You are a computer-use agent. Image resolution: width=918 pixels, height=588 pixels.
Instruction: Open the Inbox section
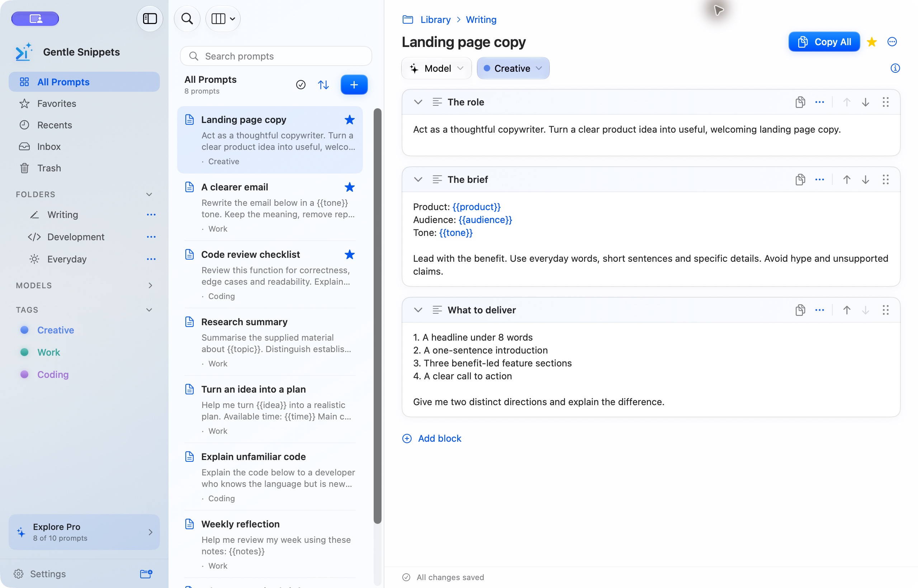[84, 146]
